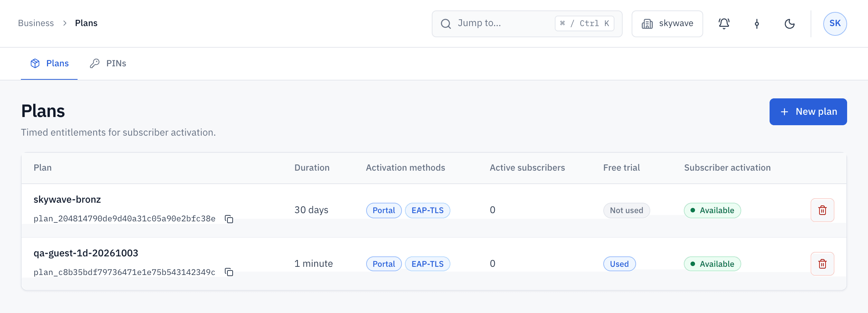Click the Available status for skywave-bronz
868x313 pixels.
[x=712, y=211]
